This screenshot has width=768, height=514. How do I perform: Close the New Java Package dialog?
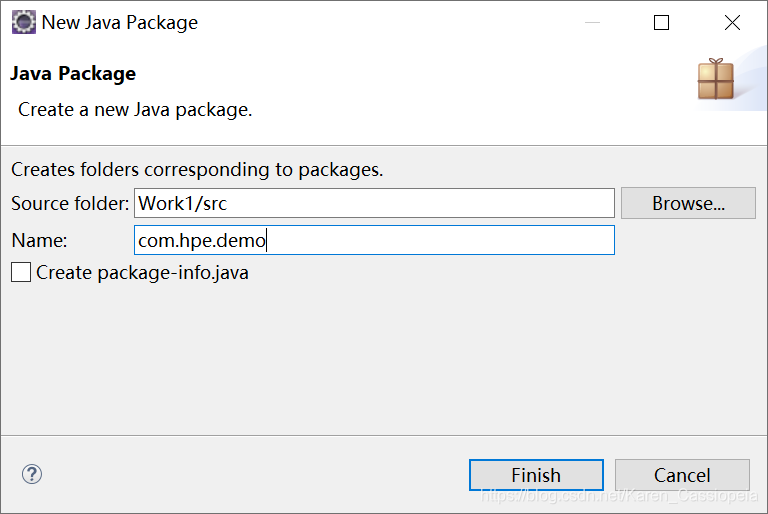coord(732,22)
